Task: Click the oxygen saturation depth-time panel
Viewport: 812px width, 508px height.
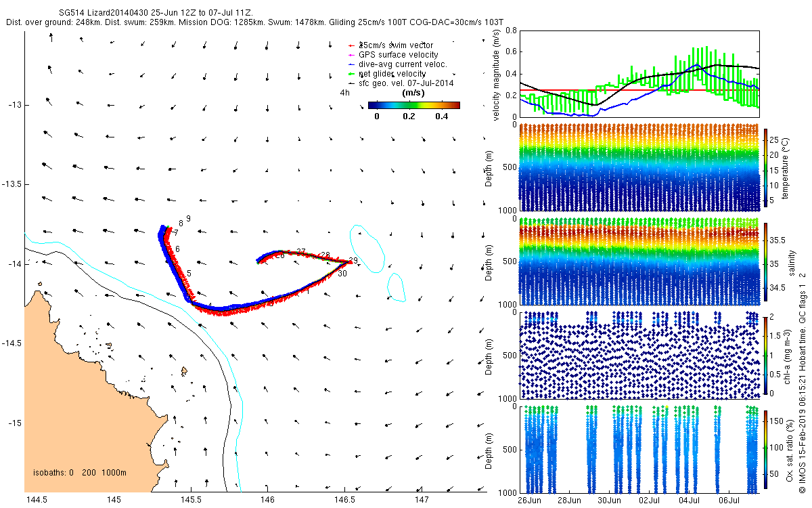Action: [x=639, y=449]
